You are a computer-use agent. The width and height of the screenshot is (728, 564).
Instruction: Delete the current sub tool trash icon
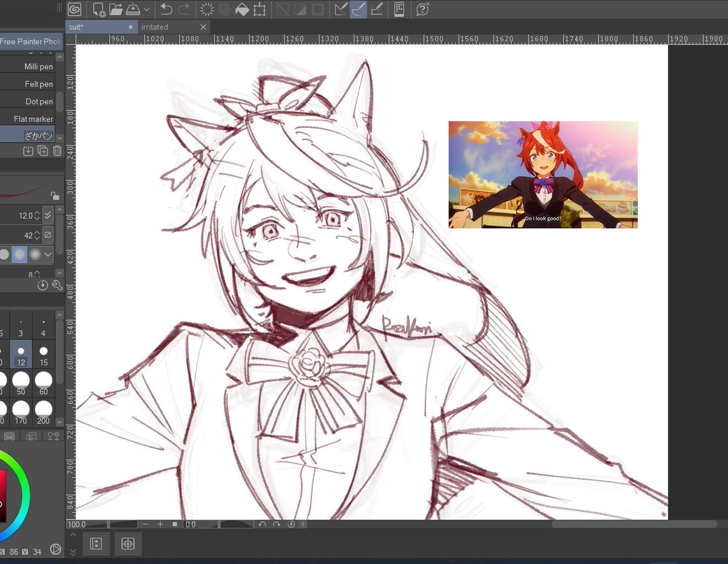57,151
